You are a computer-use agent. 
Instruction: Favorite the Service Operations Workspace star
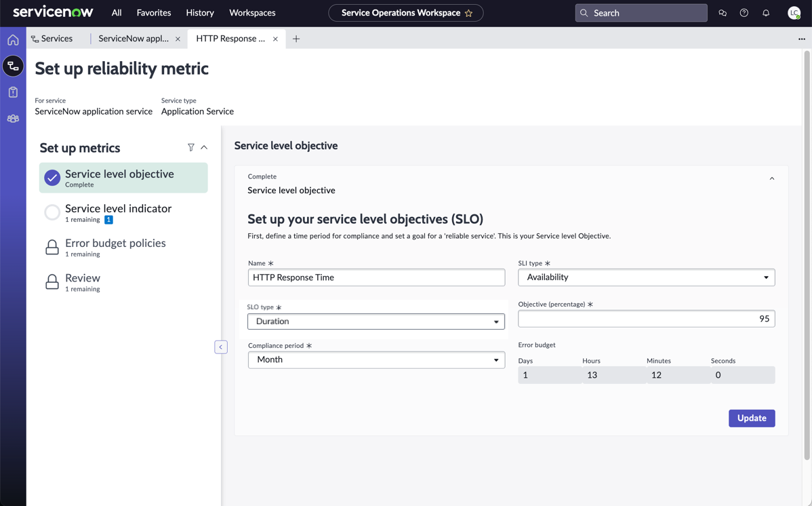point(468,13)
